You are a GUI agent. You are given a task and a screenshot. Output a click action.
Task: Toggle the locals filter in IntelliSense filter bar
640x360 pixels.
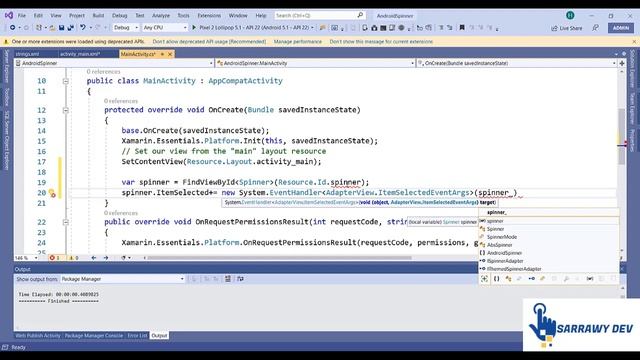tap(590, 279)
